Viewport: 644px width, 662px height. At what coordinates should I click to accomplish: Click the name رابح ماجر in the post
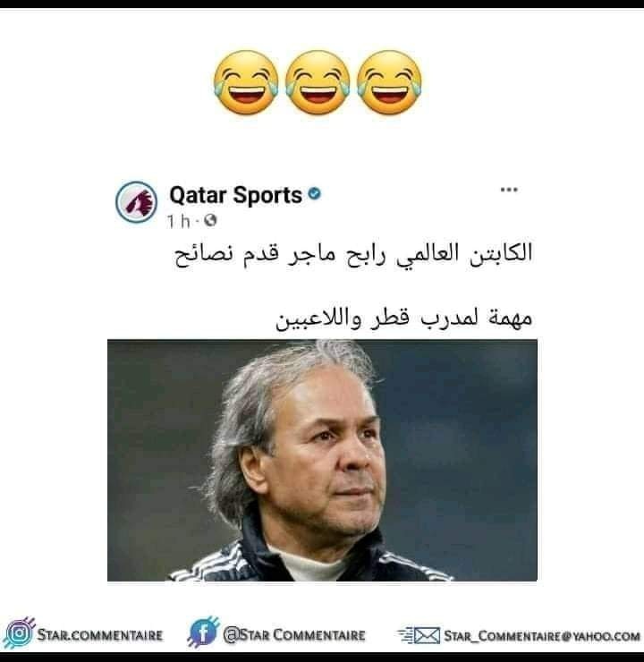(x=336, y=254)
